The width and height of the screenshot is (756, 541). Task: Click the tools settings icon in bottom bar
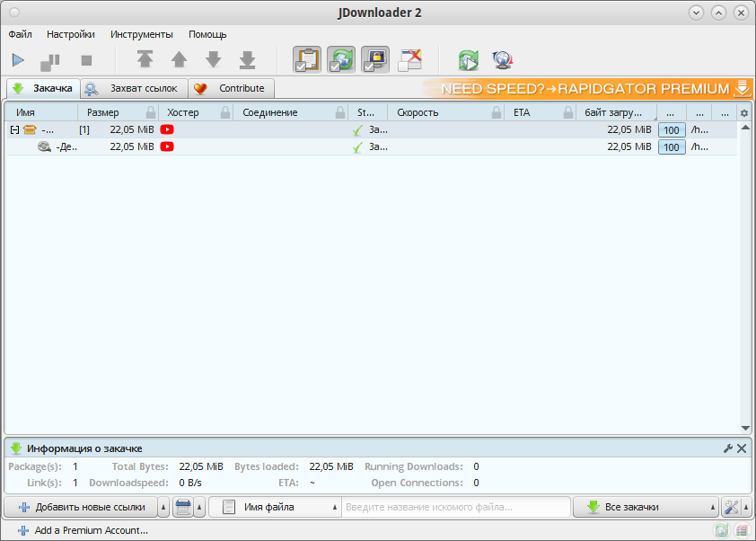tap(732, 507)
